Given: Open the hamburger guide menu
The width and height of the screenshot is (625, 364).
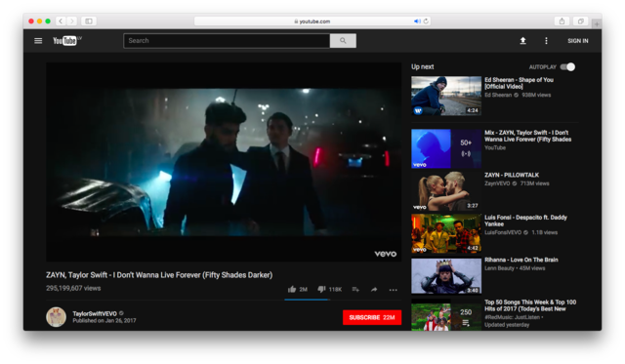Looking at the screenshot, I should click(x=38, y=41).
